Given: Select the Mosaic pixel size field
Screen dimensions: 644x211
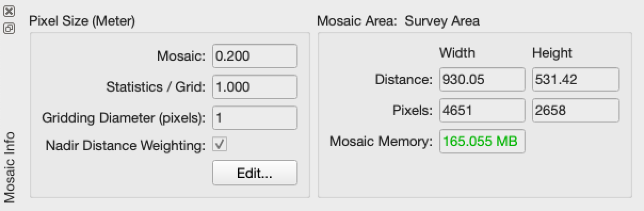Looking at the screenshot, I should click(x=254, y=56).
